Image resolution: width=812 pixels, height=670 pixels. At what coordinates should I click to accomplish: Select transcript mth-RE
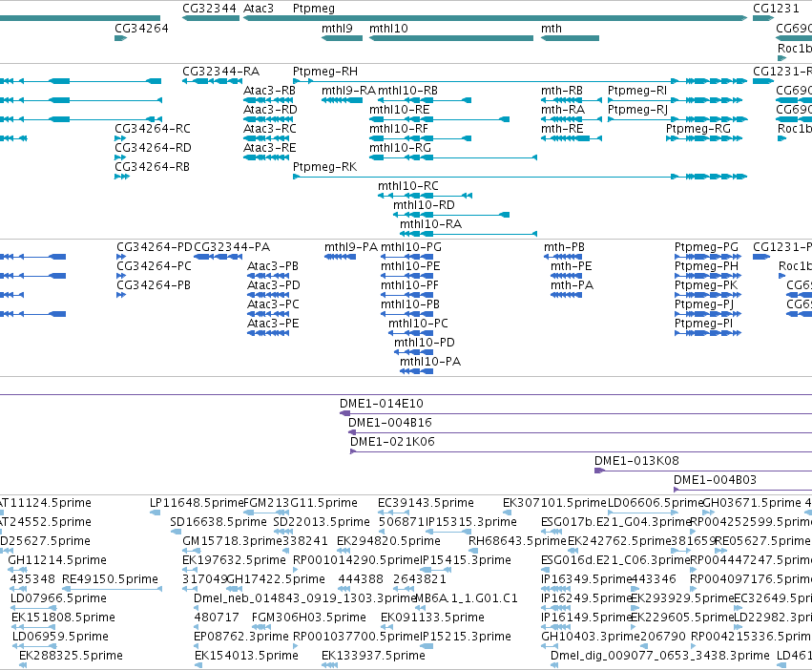pos(562,129)
